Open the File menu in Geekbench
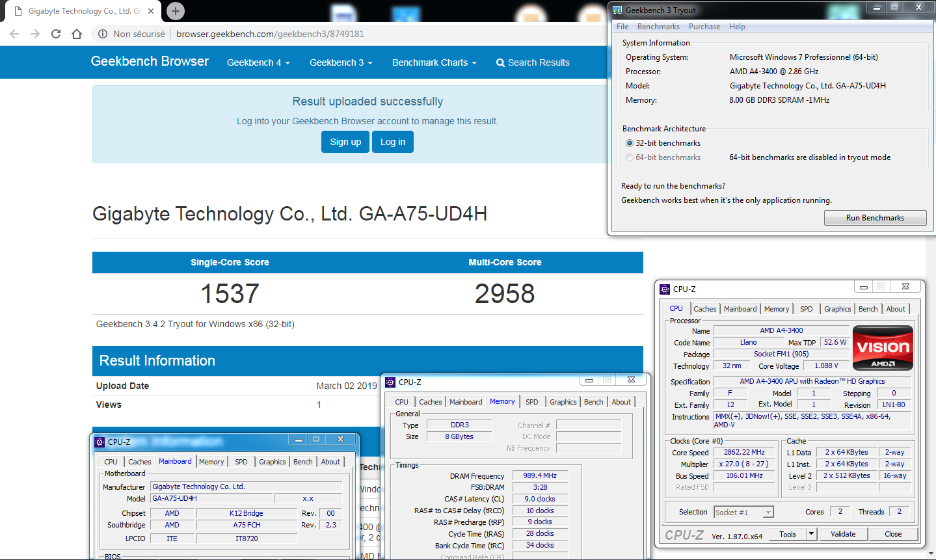Image resolution: width=936 pixels, height=560 pixels. pyautogui.click(x=622, y=27)
